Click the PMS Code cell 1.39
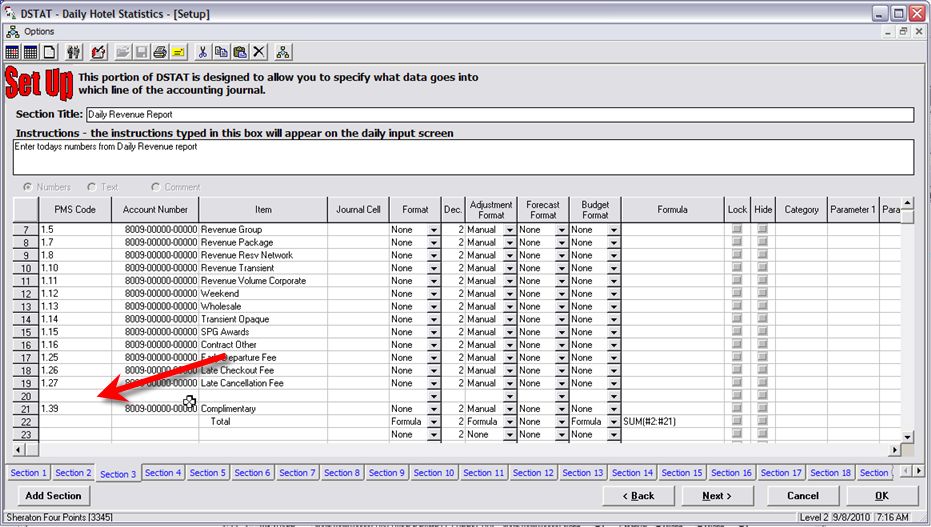This screenshot has width=931, height=527. (75, 408)
